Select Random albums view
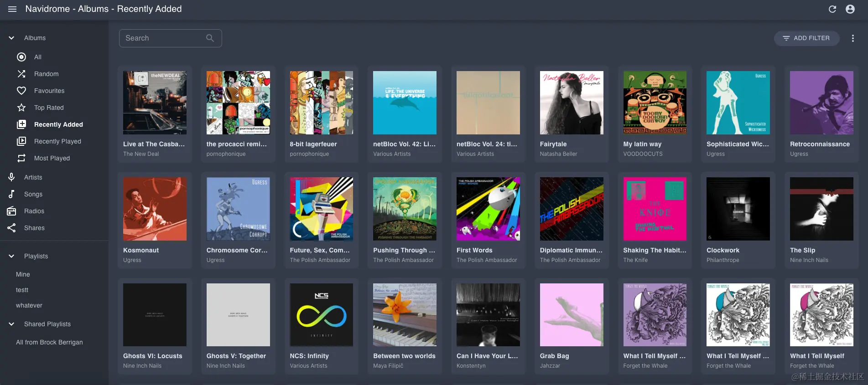 click(x=46, y=74)
